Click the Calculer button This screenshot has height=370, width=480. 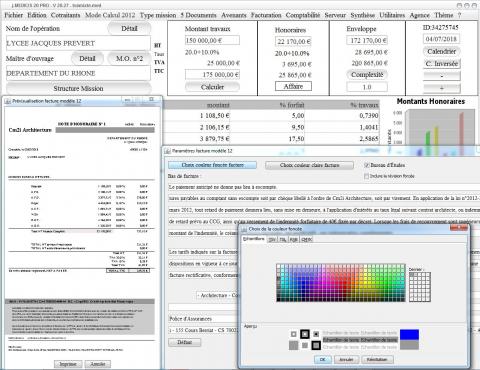coord(212,87)
